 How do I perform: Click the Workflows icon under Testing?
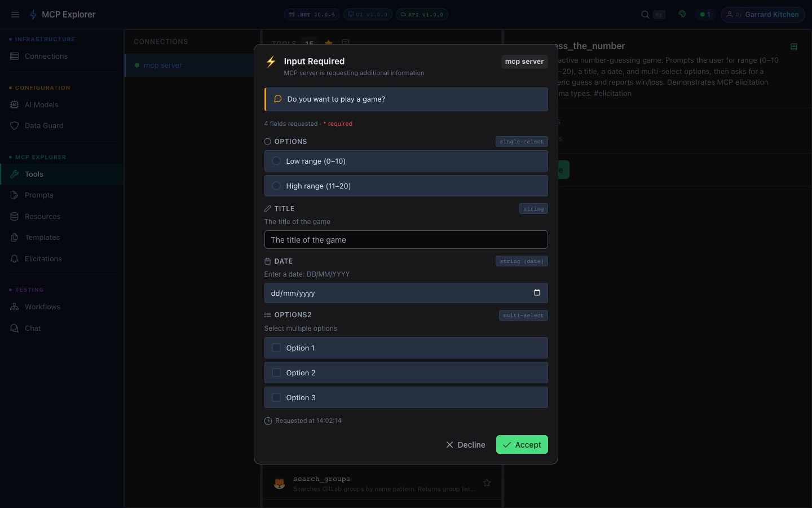14,306
